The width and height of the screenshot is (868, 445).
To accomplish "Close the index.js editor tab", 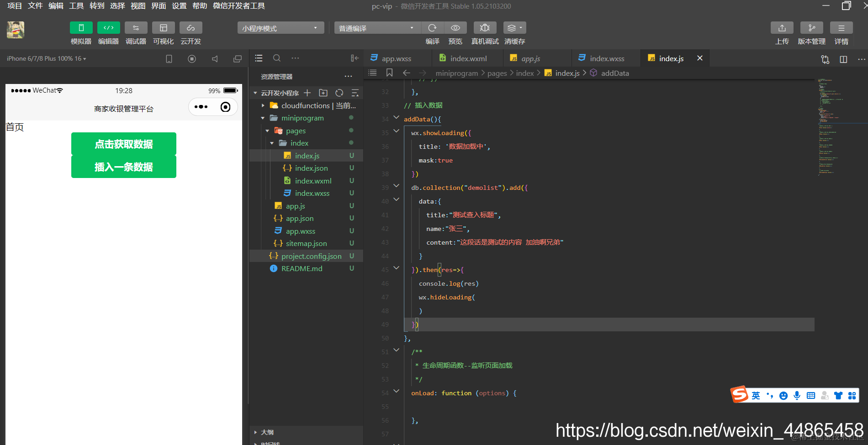I will pos(700,58).
